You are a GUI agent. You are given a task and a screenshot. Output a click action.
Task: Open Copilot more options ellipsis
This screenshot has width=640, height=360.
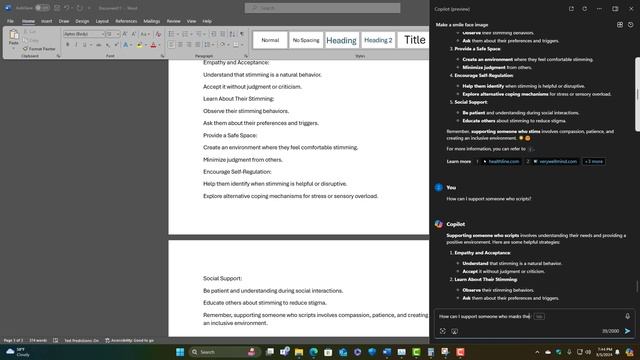599,9
